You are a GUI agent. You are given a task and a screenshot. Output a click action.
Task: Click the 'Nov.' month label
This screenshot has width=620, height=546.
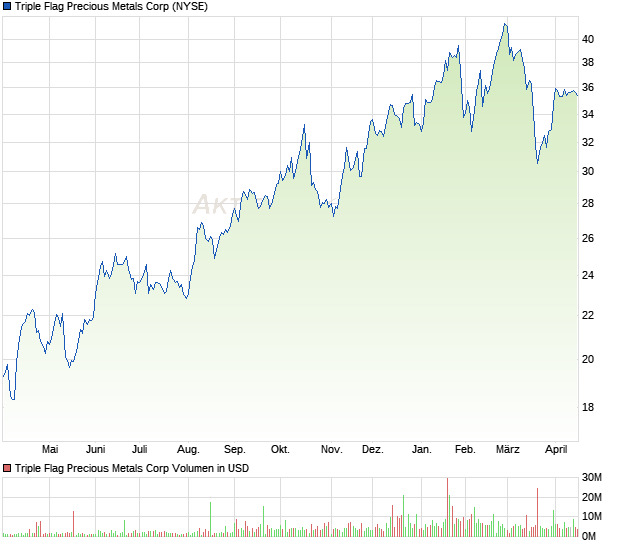pos(332,450)
